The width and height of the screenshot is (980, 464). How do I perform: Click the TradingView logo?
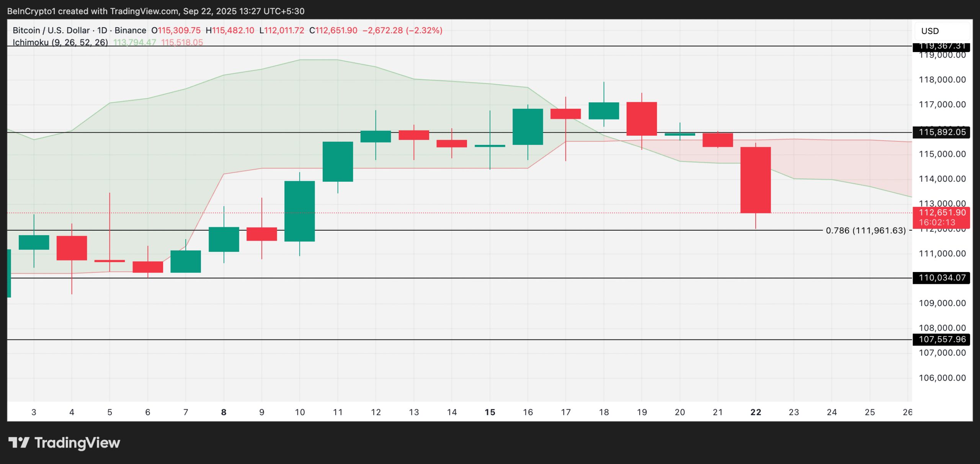tap(65, 443)
